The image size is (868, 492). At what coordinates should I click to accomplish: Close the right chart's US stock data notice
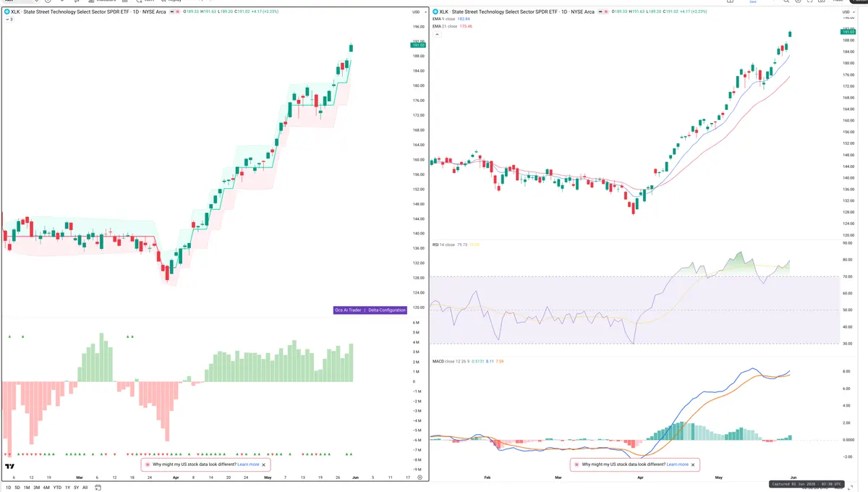point(693,465)
